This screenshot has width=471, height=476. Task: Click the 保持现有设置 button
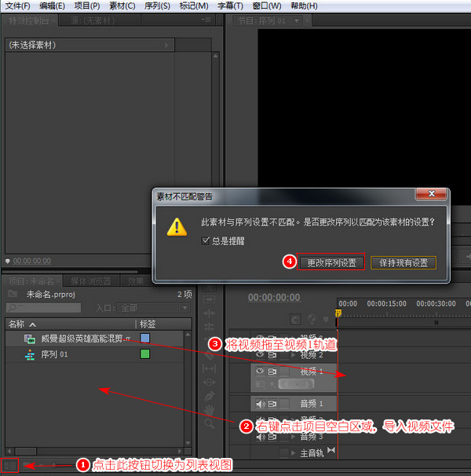tap(403, 262)
